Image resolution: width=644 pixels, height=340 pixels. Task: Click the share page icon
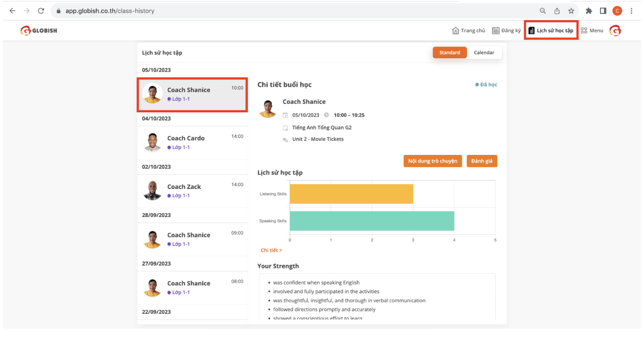pos(557,11)
